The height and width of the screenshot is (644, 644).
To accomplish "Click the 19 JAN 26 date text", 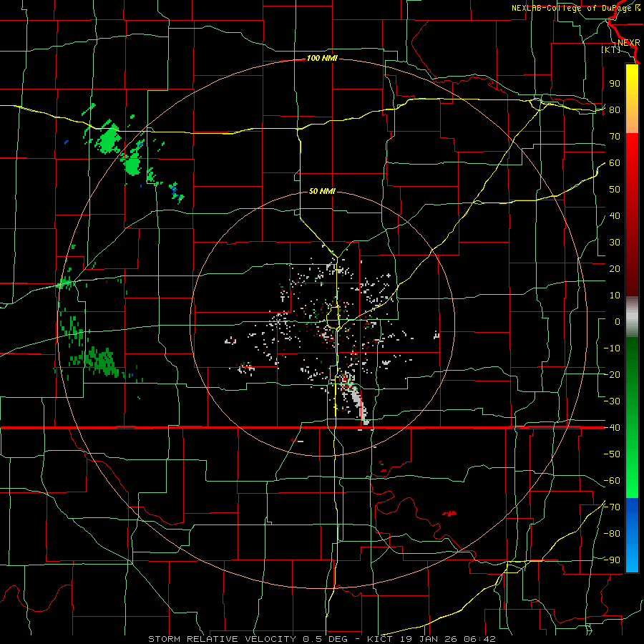I will tap(429, 639).
